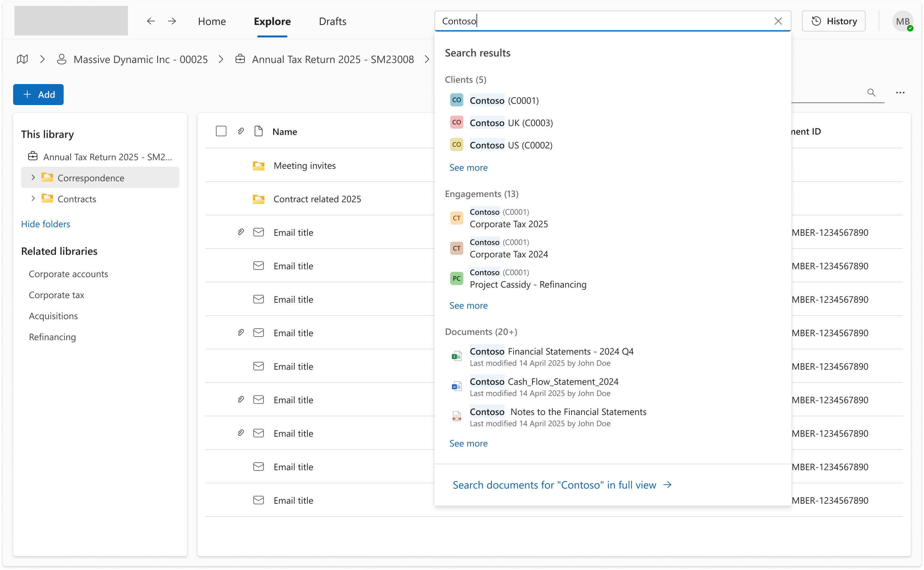Click the Add button

pyautogui.click(x=38, y=95)
